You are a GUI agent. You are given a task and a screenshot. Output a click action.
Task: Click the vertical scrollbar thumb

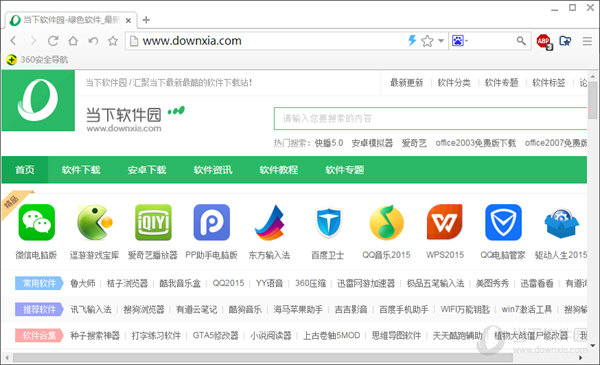click(x=593, y=100)
